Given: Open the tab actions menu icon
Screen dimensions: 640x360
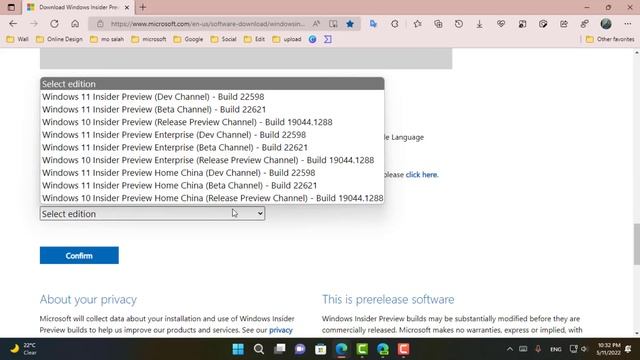Looking at the screenshot, I should pos(11,7).
